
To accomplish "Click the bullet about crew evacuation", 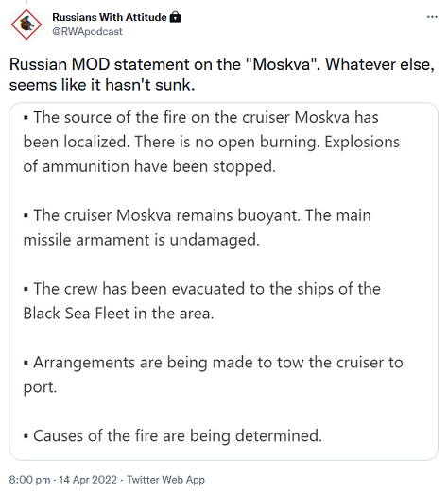I will [x=202, y=301].
